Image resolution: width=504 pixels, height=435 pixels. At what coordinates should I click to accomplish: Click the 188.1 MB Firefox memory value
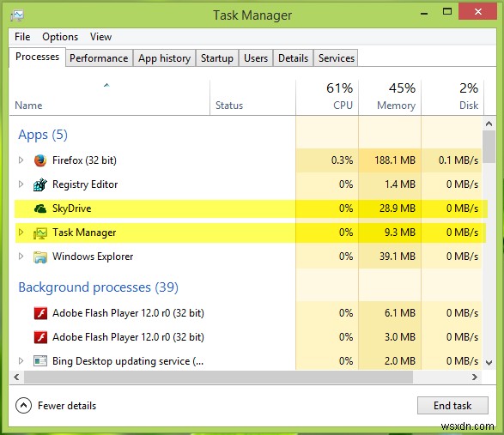point(395,160)
